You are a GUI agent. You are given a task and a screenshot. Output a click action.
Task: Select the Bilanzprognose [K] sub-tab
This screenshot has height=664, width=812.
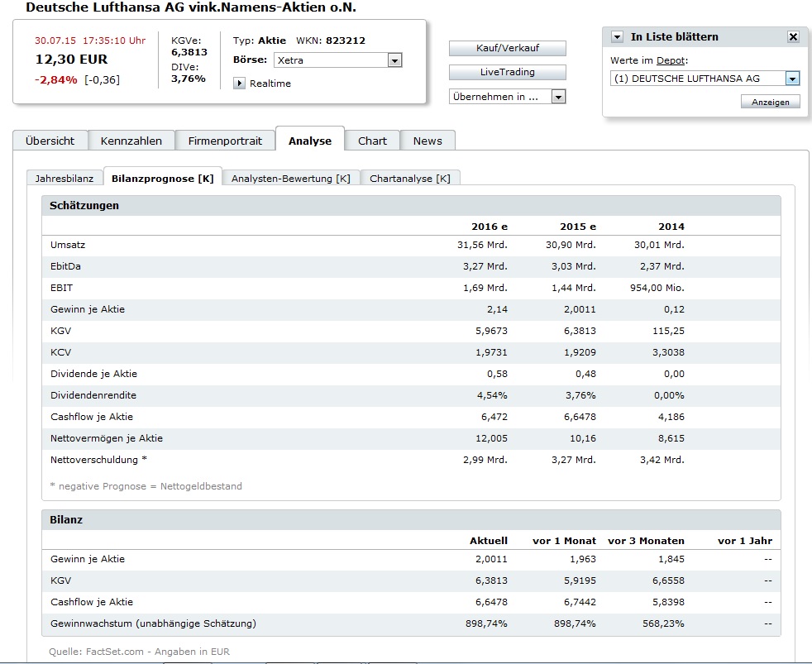pos(163,179)
